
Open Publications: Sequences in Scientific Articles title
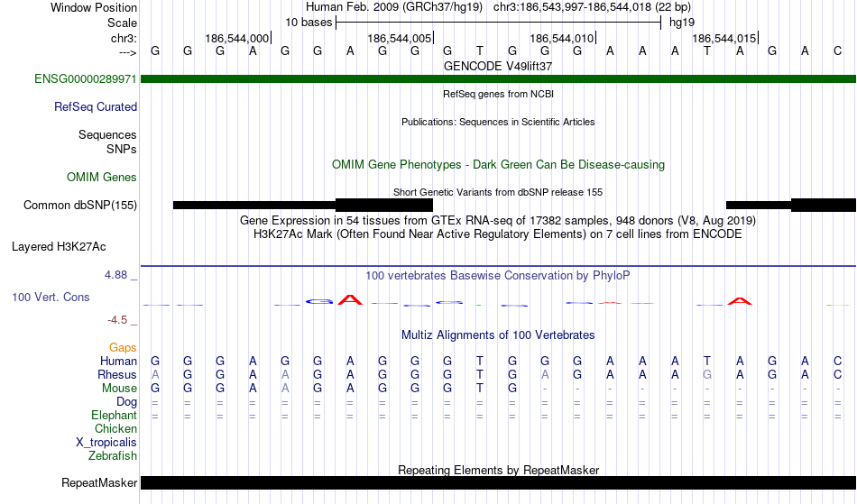(498, 123)
